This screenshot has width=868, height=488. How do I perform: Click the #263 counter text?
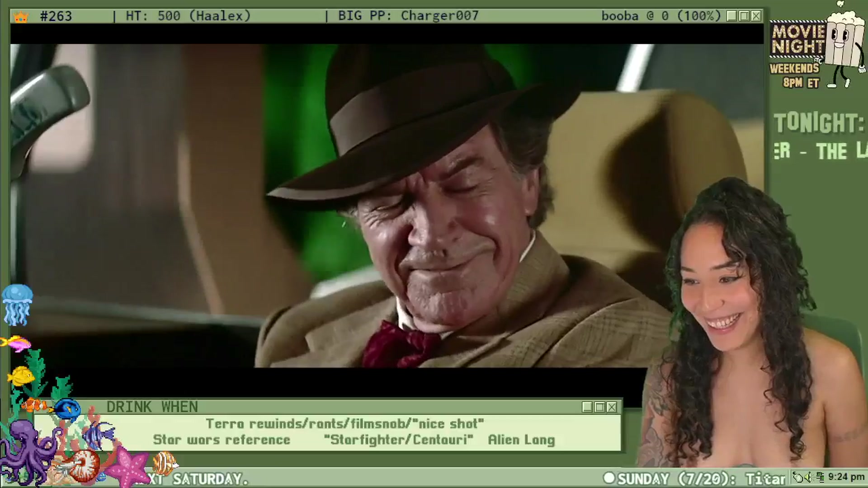coord(56,16)
